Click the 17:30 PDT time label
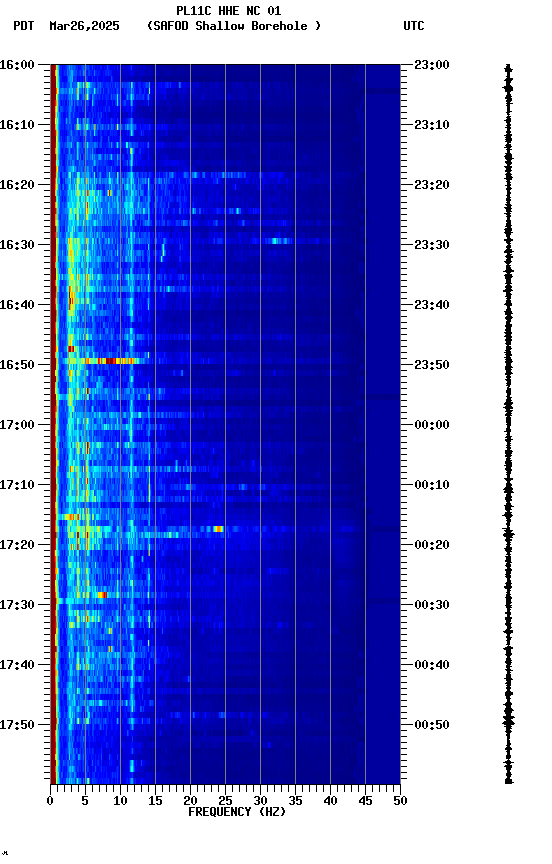 coord(17,605)
